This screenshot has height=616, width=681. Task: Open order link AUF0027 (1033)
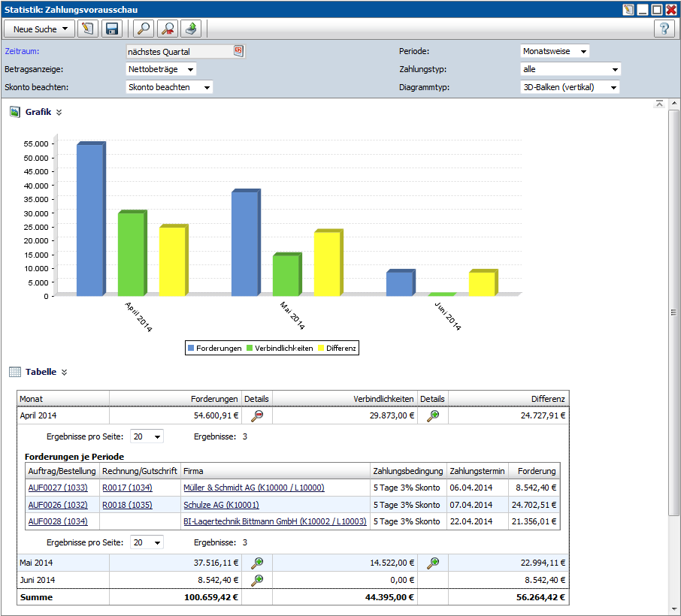58,488
